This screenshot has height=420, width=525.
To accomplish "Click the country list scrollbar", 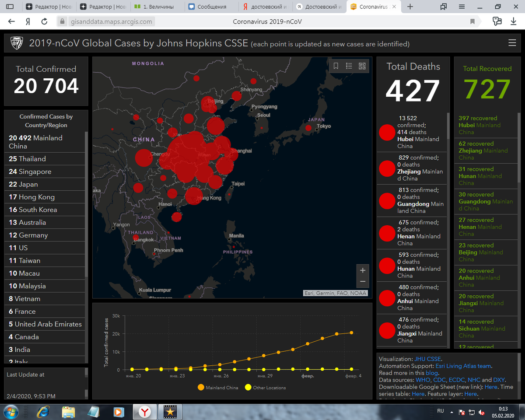I will (x=87, y=203).
